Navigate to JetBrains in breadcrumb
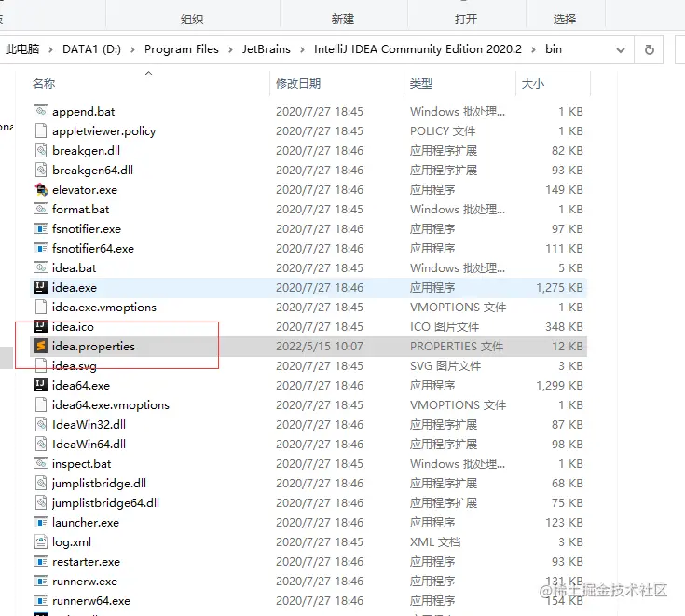The height and width of the screenshot is (616, 685). pyautogui.click(x=266, y=49)
